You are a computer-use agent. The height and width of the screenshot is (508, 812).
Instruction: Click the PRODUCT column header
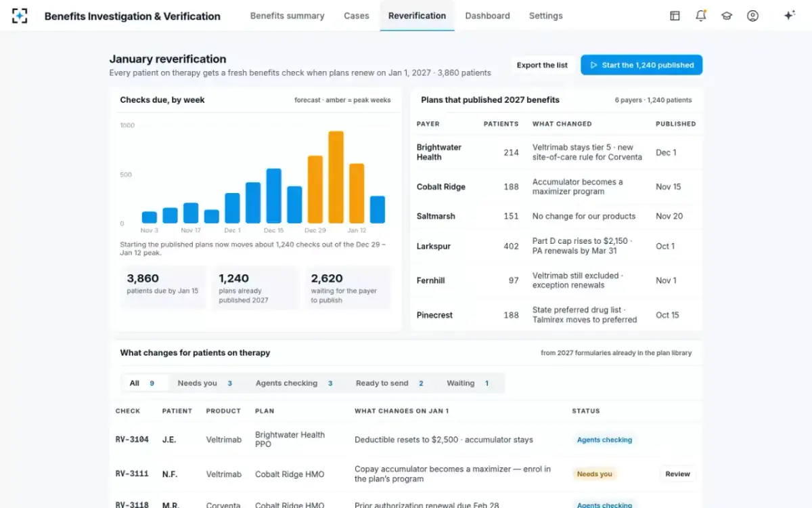coord(223,411)
